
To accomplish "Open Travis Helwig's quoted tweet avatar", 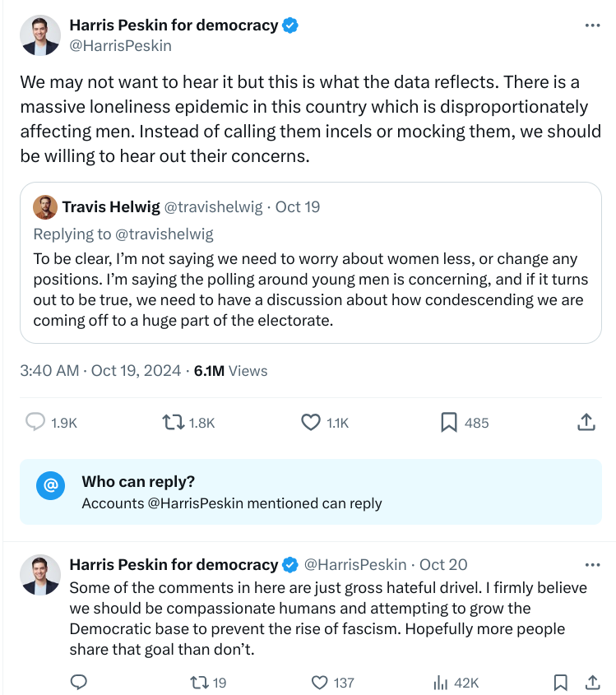I will click(x=44, y=206).
